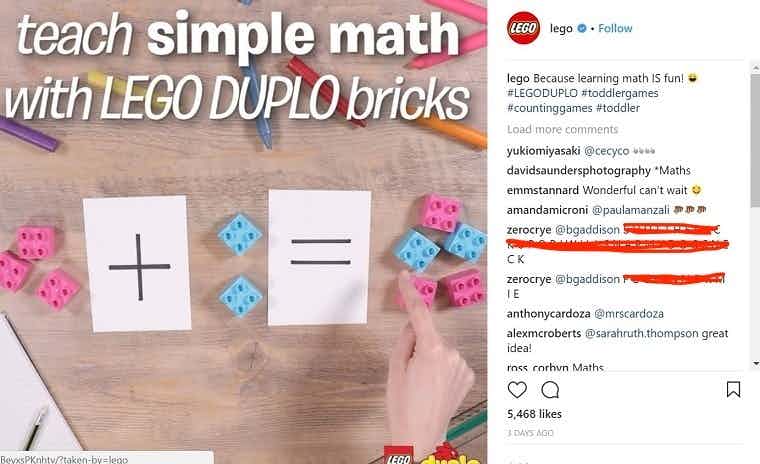760x464 pixels.
Task: Click the verified badge next to lego
Action: coord(582,29)
